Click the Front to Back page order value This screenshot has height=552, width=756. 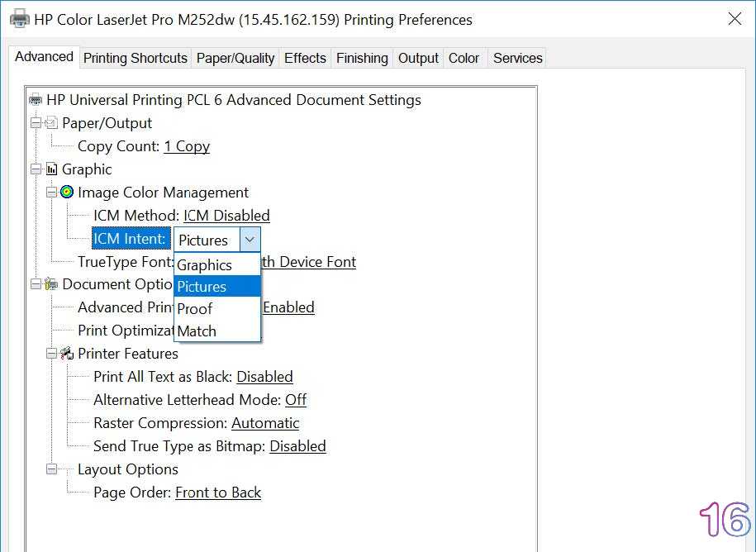coord(218,493)
